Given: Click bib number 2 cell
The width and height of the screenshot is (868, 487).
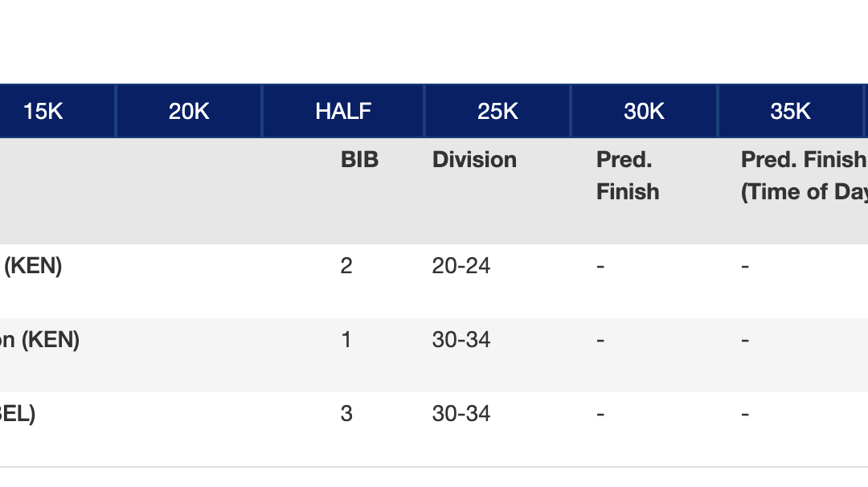Looking at the screenshot, I should point(346,266).
